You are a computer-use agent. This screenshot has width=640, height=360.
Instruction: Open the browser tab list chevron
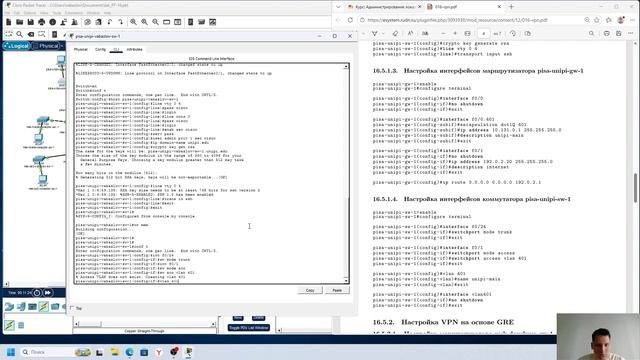[x=338, y=7]
